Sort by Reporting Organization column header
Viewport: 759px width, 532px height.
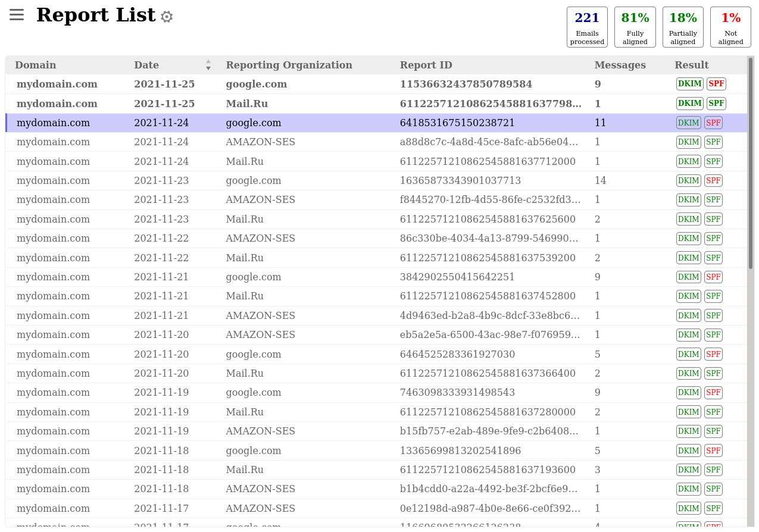coord(289,65)
